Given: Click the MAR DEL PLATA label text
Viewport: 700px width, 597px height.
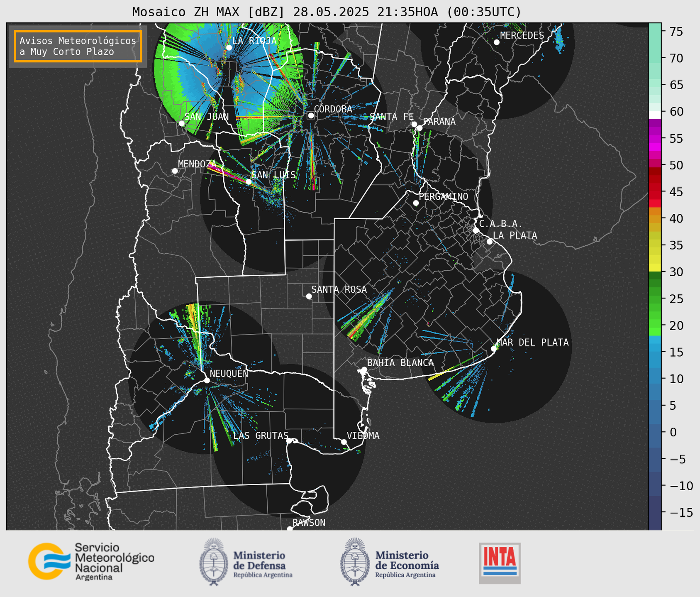Looking at the screenshot, I should pos(533,343).
